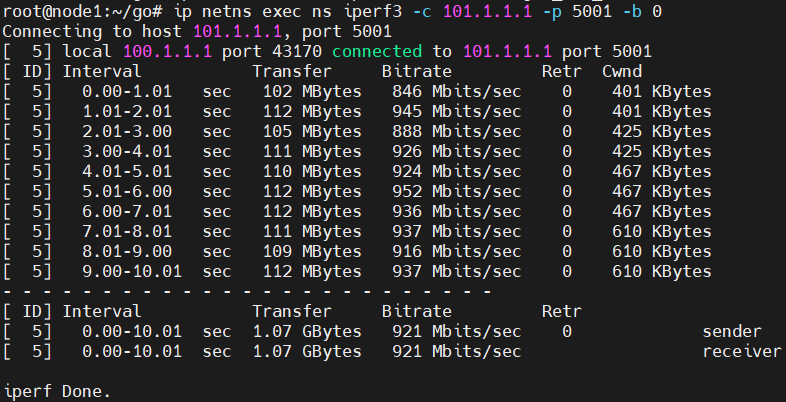Click the root@node1 shell prompt

pos(66,11)
